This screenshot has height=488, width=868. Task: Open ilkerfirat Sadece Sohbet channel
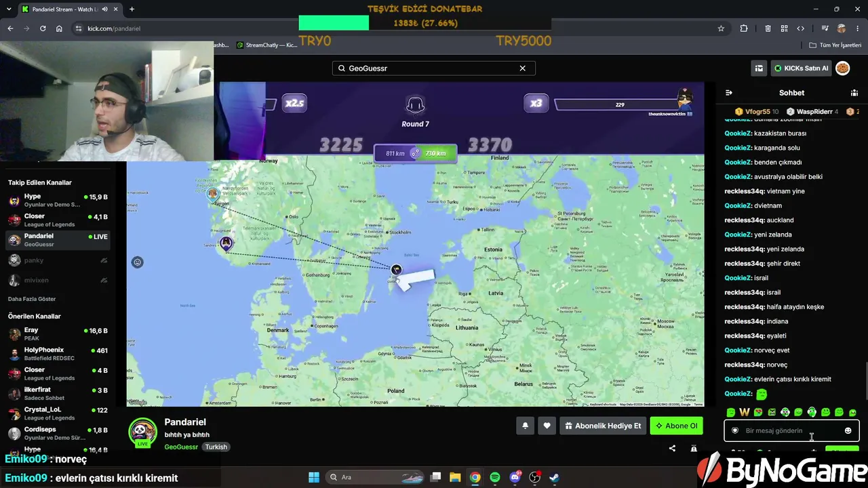click(58, 394)
